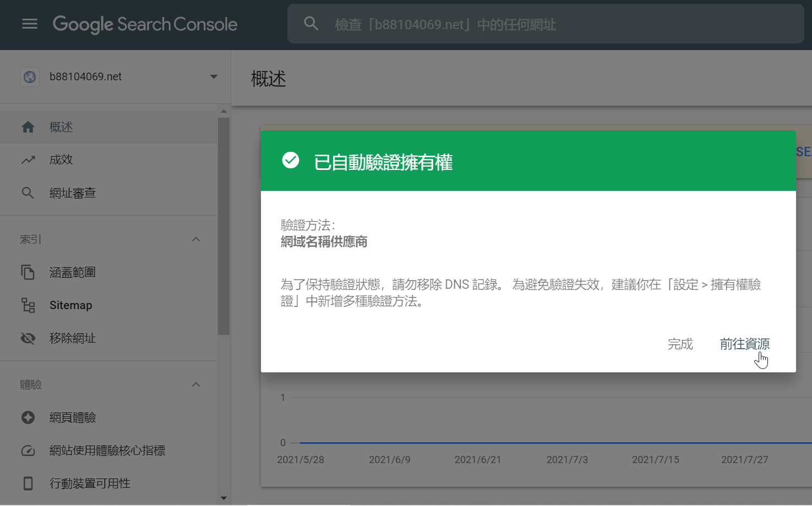Click the sidebar scroll down arrow

(x=224, y=498)
